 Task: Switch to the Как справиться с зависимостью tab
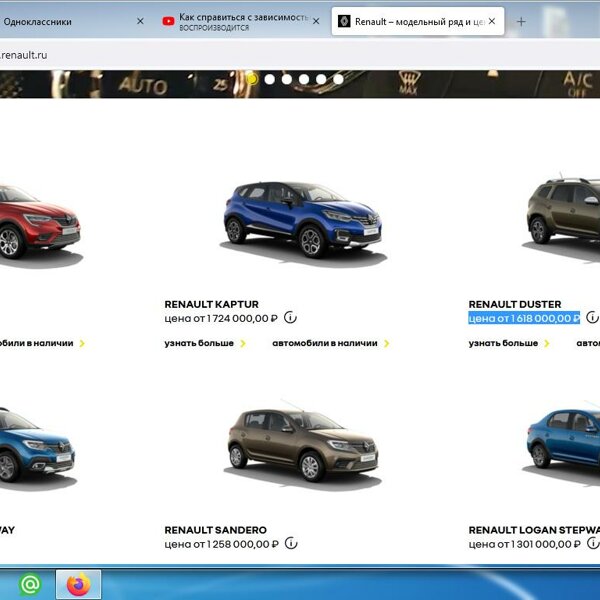[x=242, y=22]
